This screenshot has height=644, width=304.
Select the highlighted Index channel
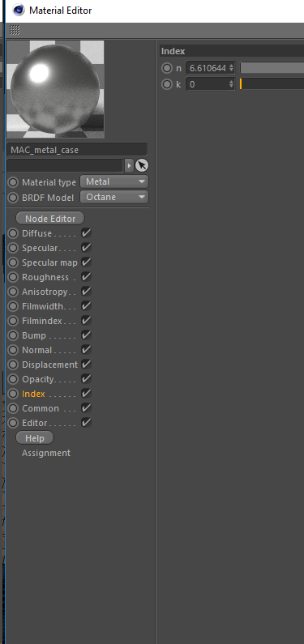[x=34, y=394]
